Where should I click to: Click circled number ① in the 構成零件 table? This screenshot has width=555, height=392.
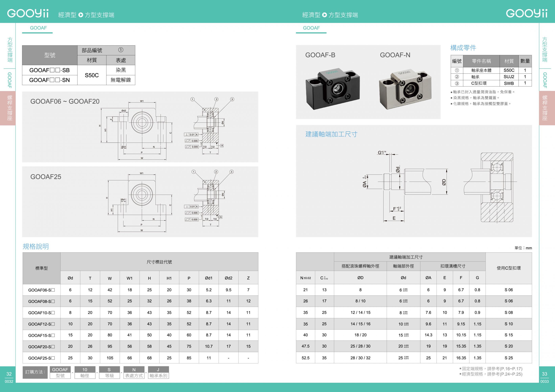tap(457, 70)
